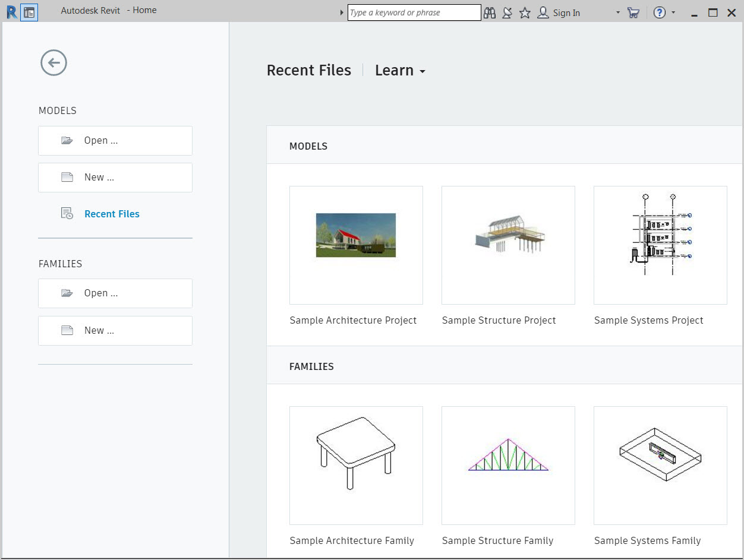The width and height of the screenshot is (744, 560).
Task: Expand the hidden ribbon with the title bar arrow
Action: tap(342, 12)
